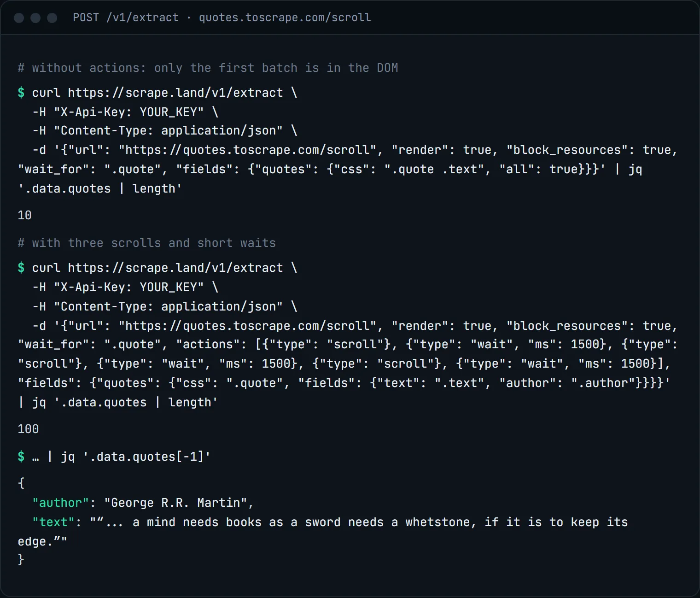The width and height of the screenshot is (700, 598).
Task: Click the quote text "a mind needs books as a sword"
Action: [x=237, y=522]
